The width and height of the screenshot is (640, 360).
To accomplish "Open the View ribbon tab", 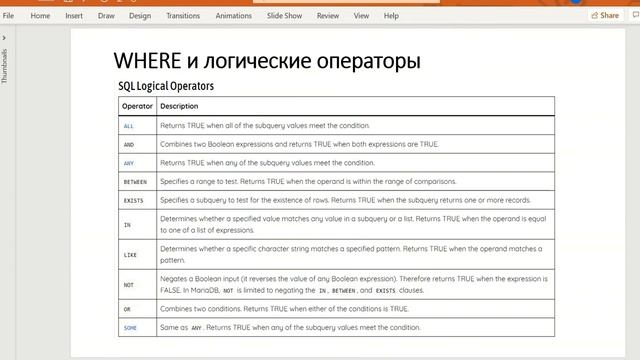I will tap(361, 16).
